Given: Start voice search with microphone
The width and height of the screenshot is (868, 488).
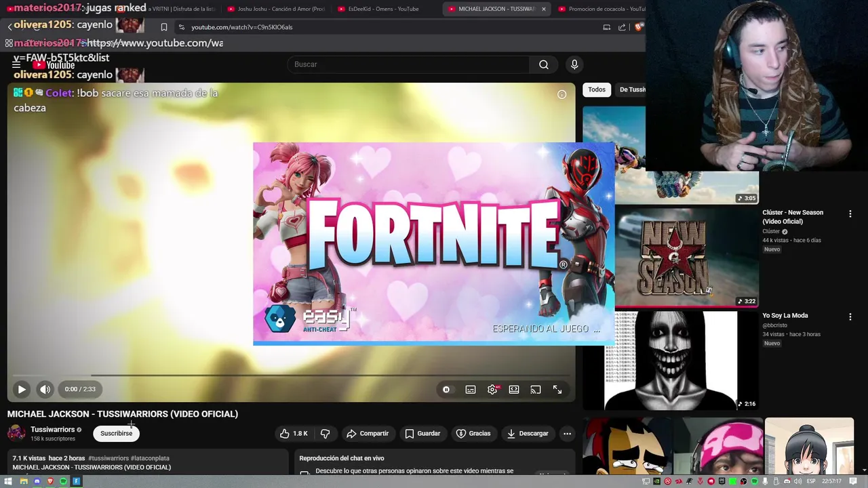Looking at the screenshot, I should 574,64.
